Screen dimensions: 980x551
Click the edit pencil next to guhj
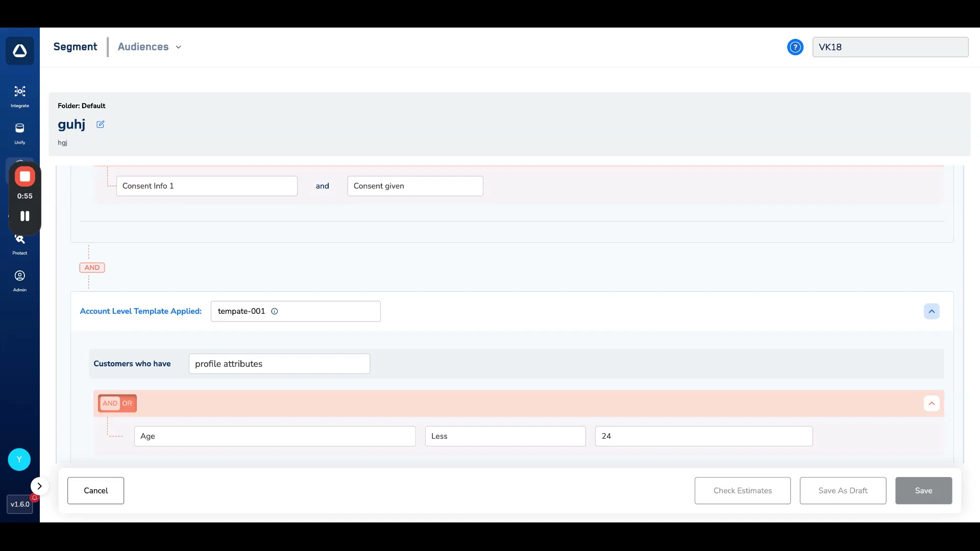click(101, 124)
